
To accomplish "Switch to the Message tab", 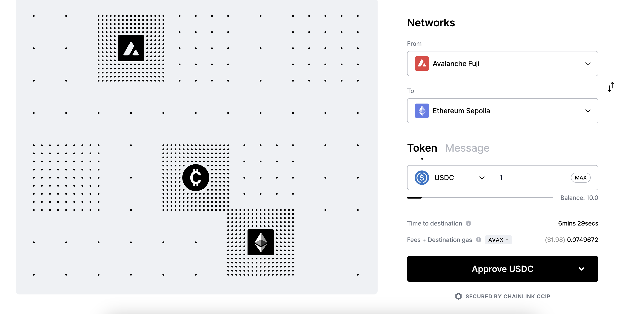I will point(467,148).
